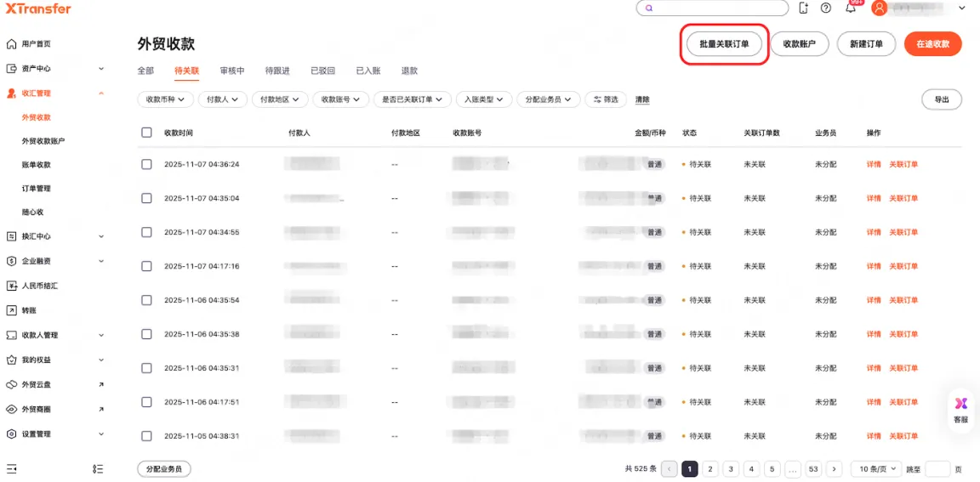Click the mobile device icon in header

(804, 9)
